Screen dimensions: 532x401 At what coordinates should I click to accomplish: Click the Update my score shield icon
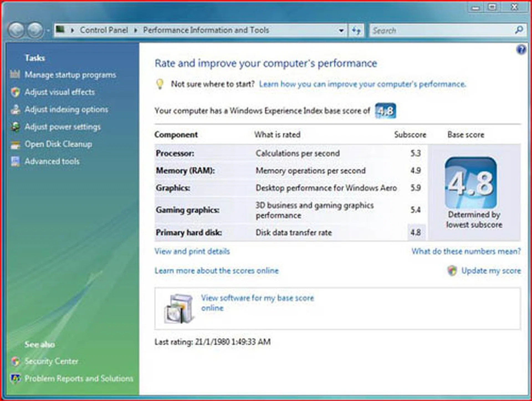[x=452, y=271]
